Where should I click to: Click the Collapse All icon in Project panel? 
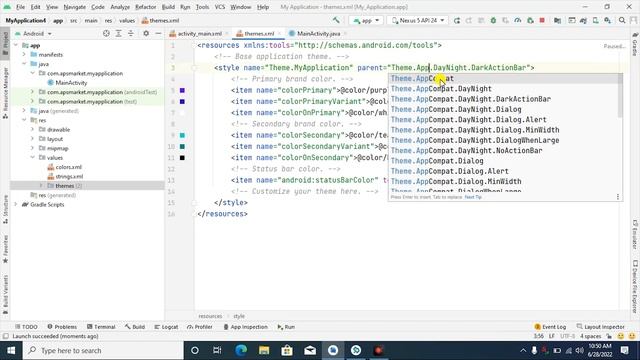[131, 33]
